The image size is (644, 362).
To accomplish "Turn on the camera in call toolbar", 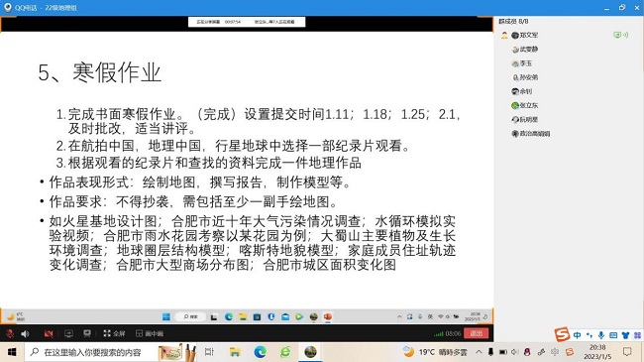I will 49,333.
